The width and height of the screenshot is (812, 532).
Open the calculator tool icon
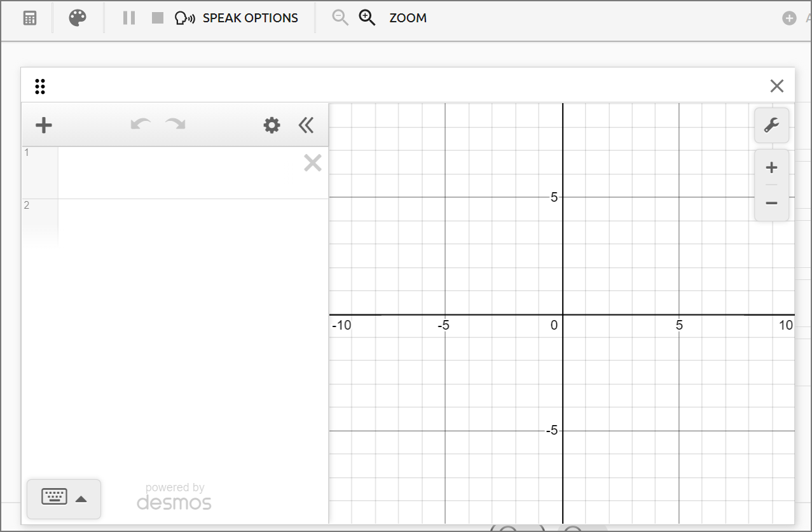[x=30, y=18]
